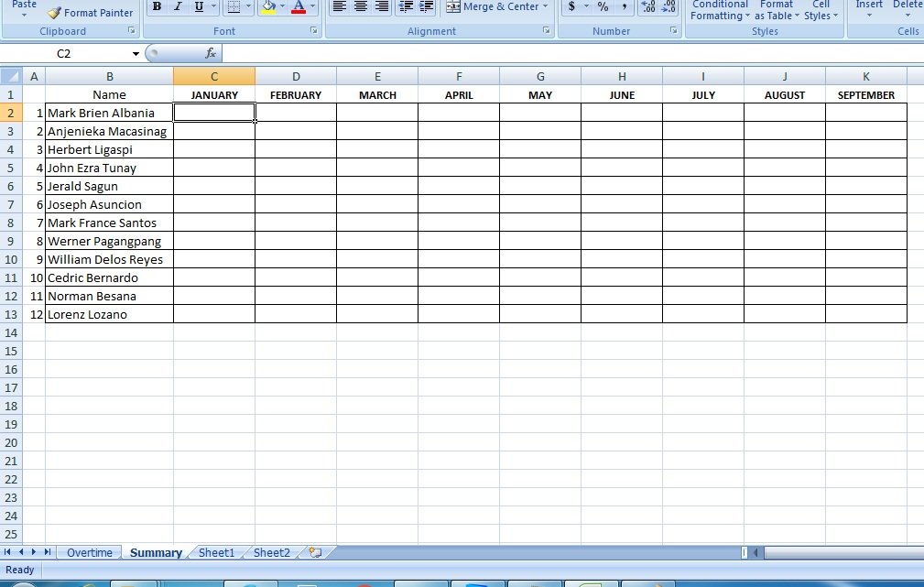The width and height of the screenshot is (924, 587).
Task: Click the insert function fx icon
Action: pos(211,54)
